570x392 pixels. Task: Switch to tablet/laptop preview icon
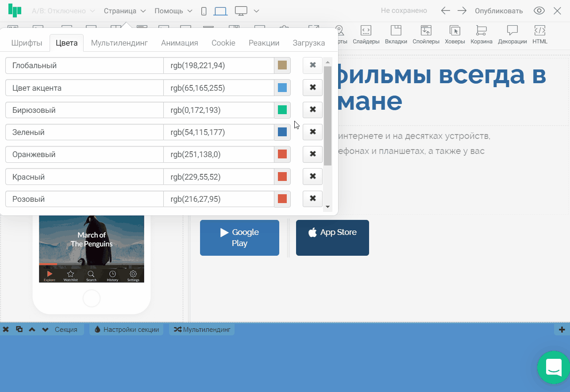coord(220,11)
